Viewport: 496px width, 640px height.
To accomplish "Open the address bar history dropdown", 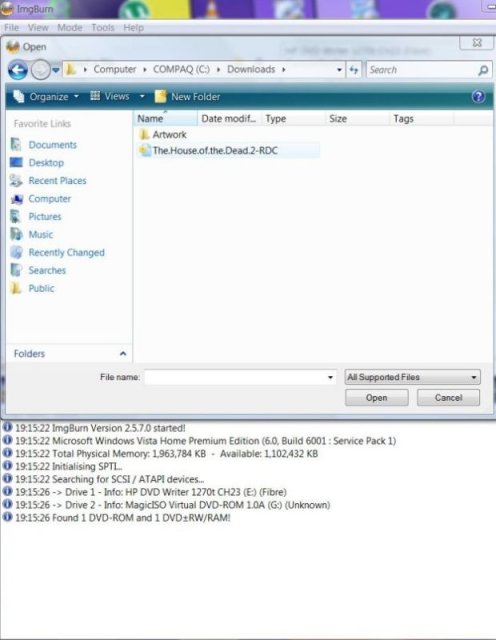I will pyautogui.click(x=339, y=70).
